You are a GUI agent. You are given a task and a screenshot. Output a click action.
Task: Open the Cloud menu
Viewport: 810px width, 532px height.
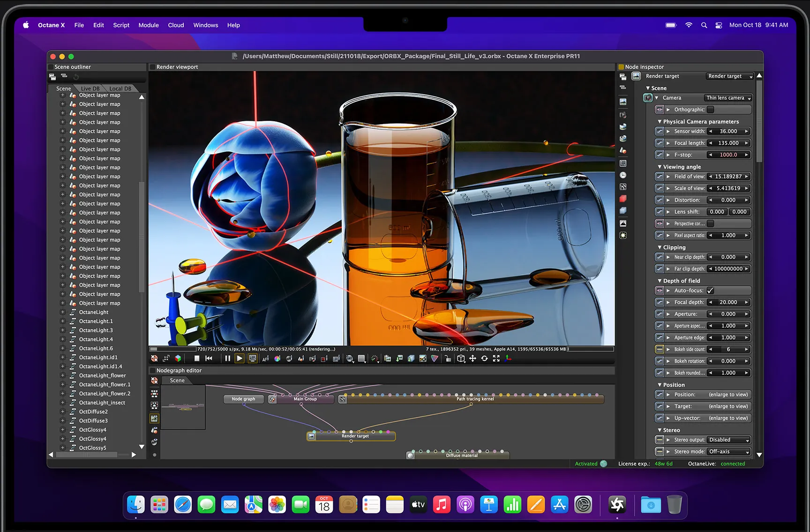pyautogui.click(x=176, y=25)
